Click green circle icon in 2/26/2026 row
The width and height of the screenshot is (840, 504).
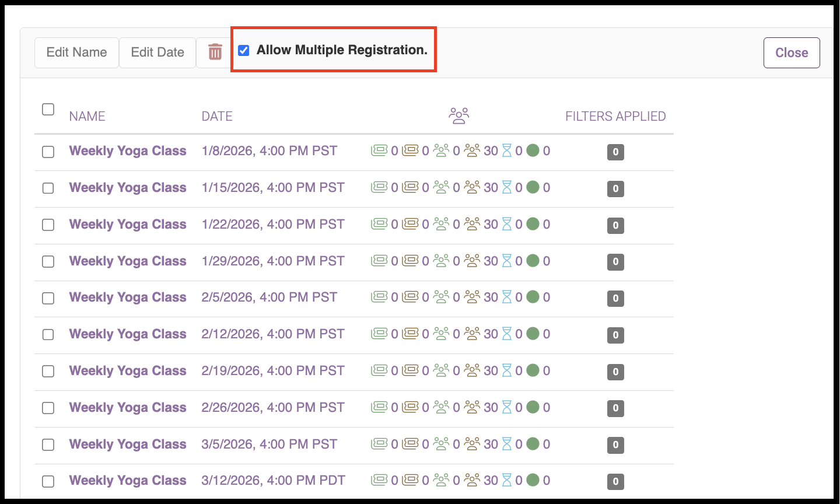[x=533, y=407]
